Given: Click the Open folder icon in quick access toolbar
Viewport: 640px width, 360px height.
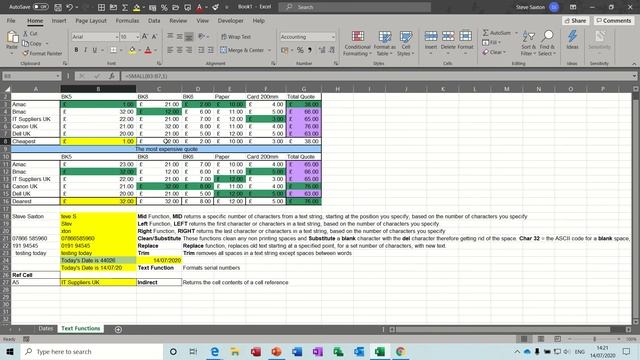Looking at the screenshot, I should click(x=176, y=7).
